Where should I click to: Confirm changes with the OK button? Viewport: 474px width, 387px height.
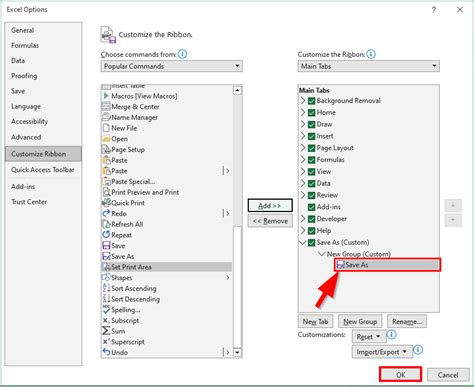coord(400,375)
